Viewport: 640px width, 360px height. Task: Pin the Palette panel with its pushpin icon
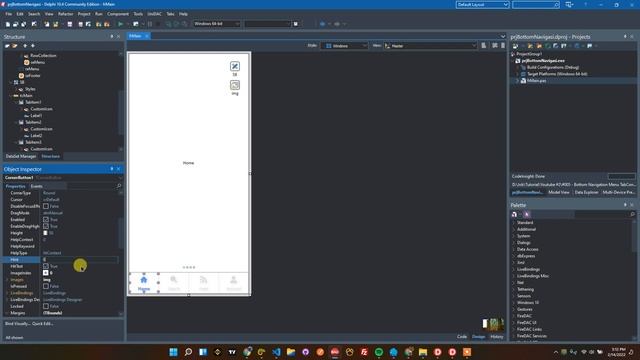[x=625, y=205]
